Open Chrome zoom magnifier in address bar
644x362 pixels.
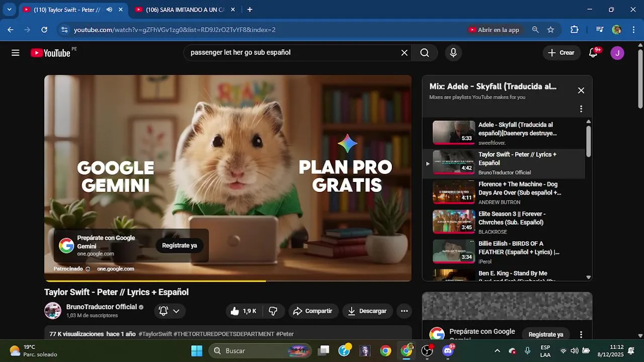[x=535, y=30]
